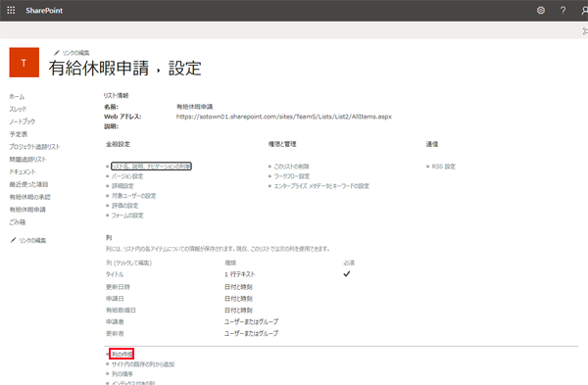The width and height of the screenshot is (588, 385).
Task: Edit the 有給取得日 column
Action: click(121, 310)
